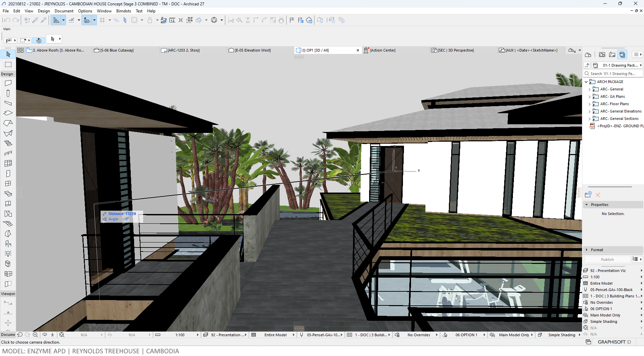The image size is (644, 356).
Task: Select the Marquee tool in the toolbox
Action: pyautogui.click(x=8, y=64)
